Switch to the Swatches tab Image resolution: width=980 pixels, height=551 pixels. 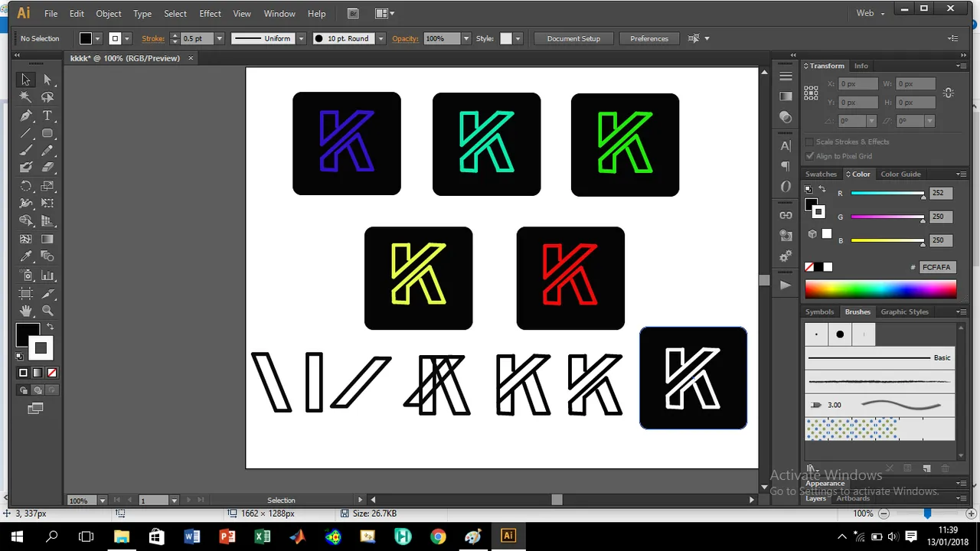[x=821, y=174]
